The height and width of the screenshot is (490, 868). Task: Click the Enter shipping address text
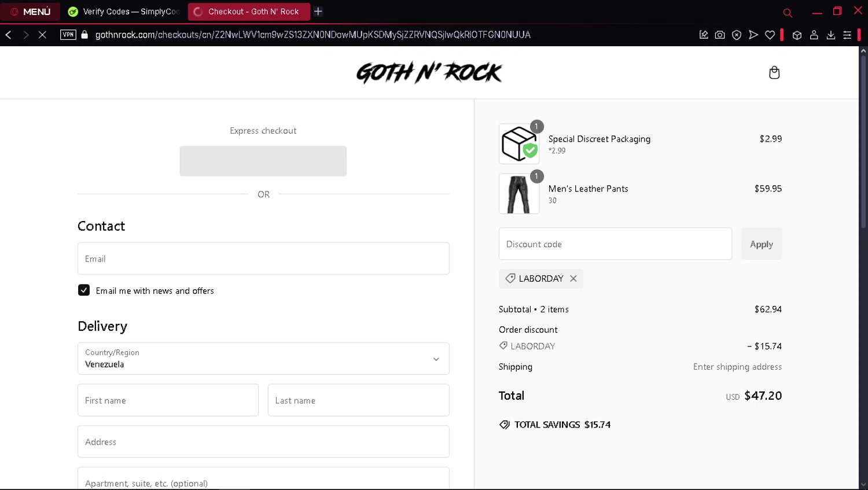[x=737, y=367]
